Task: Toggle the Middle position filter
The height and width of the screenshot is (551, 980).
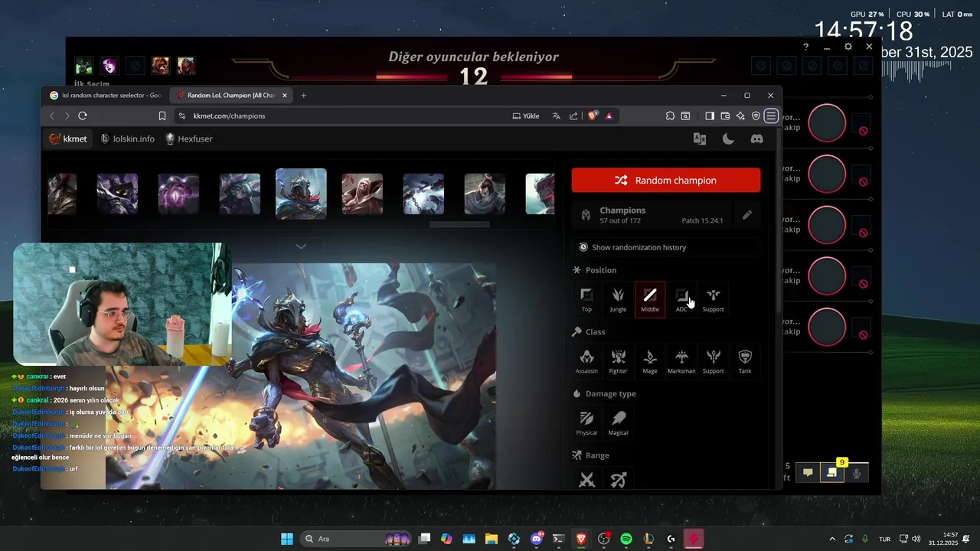Action: (650, 299)
